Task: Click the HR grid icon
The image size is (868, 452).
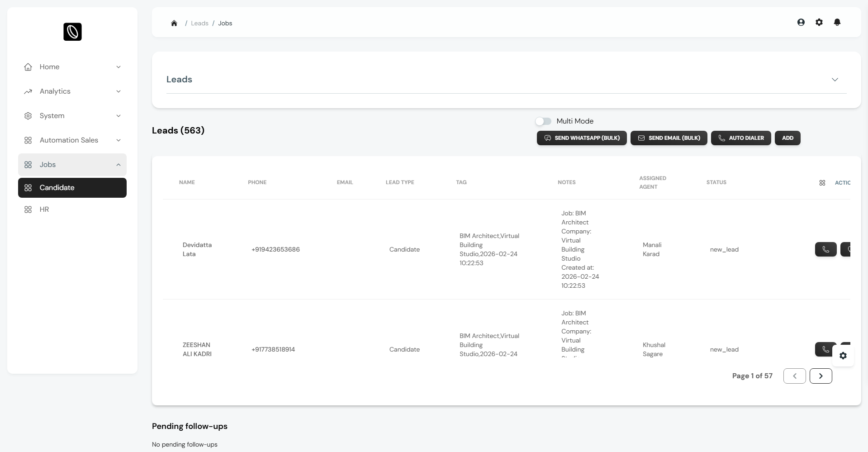Action: (x=28, y=209)
